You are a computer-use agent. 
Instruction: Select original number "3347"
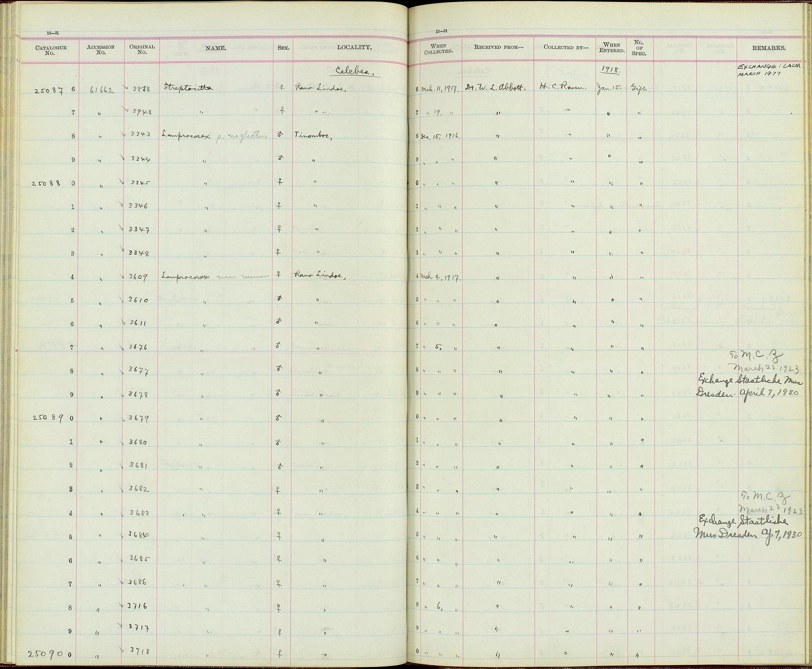coord(139,230)
